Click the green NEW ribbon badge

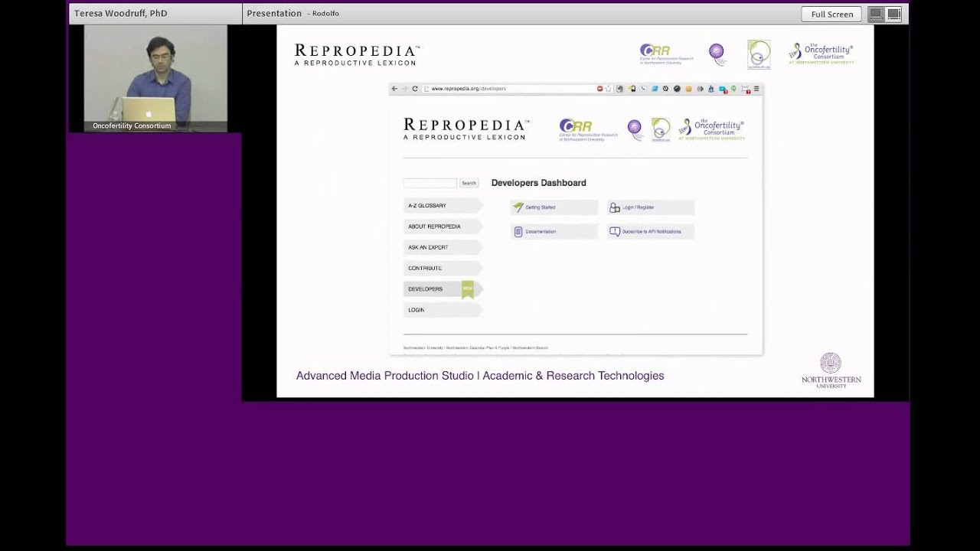coord(468,289)
